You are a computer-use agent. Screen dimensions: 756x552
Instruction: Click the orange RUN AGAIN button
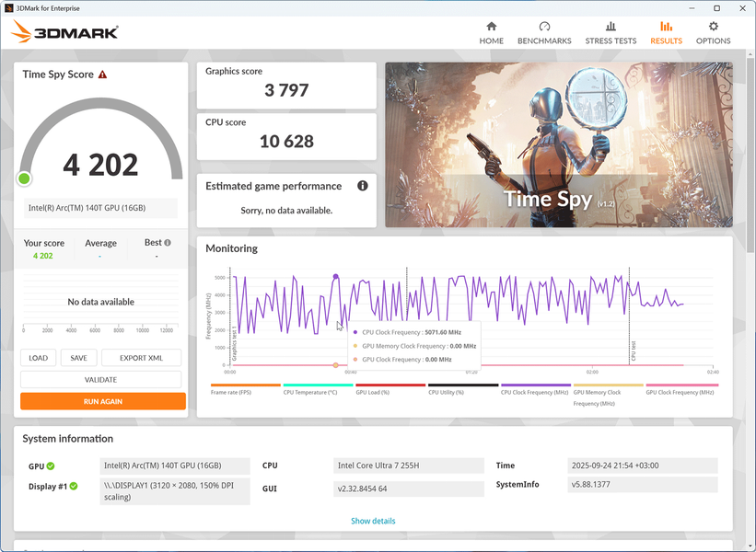[x=103, y=401]
